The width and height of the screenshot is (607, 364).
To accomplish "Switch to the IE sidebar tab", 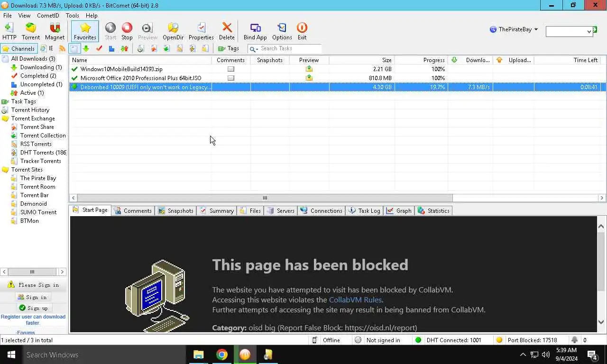I will pyautogui.click(x=46, y=48).
